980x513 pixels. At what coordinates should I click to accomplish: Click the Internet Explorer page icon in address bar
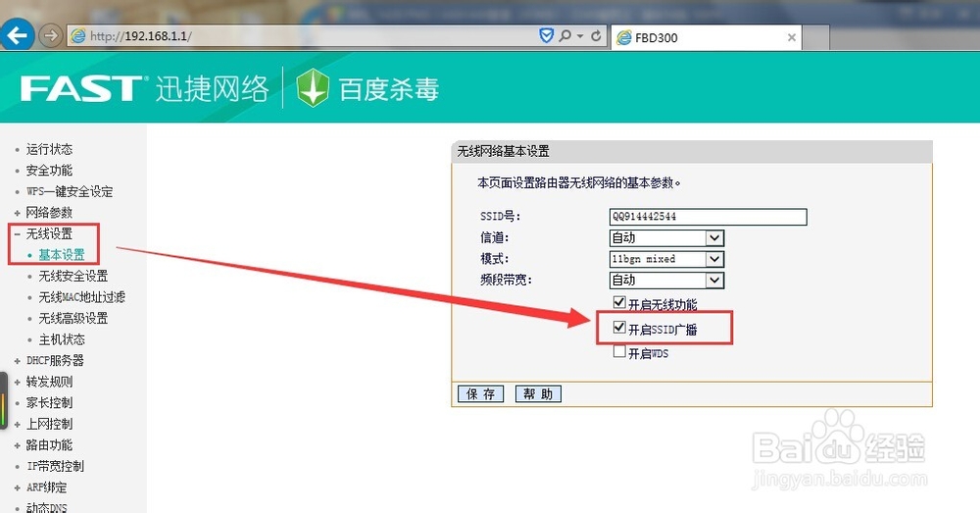[77, 35]
